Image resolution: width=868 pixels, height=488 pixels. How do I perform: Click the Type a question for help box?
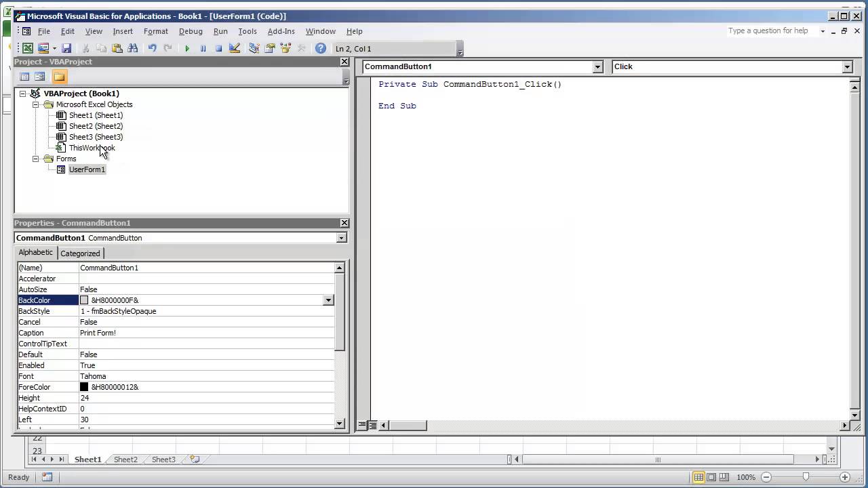[x=772, y=30]
